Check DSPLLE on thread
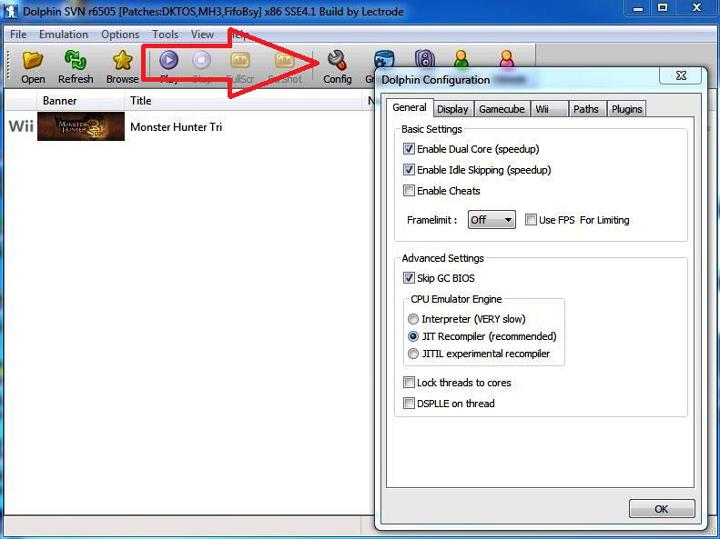The height and width of the screenshot is (539, 720). click(408, 403)
